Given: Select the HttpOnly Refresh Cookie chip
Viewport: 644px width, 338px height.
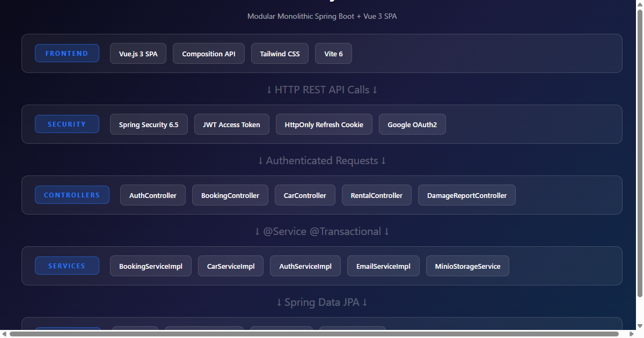Looking at the screenshot, I should coord(324,124).
